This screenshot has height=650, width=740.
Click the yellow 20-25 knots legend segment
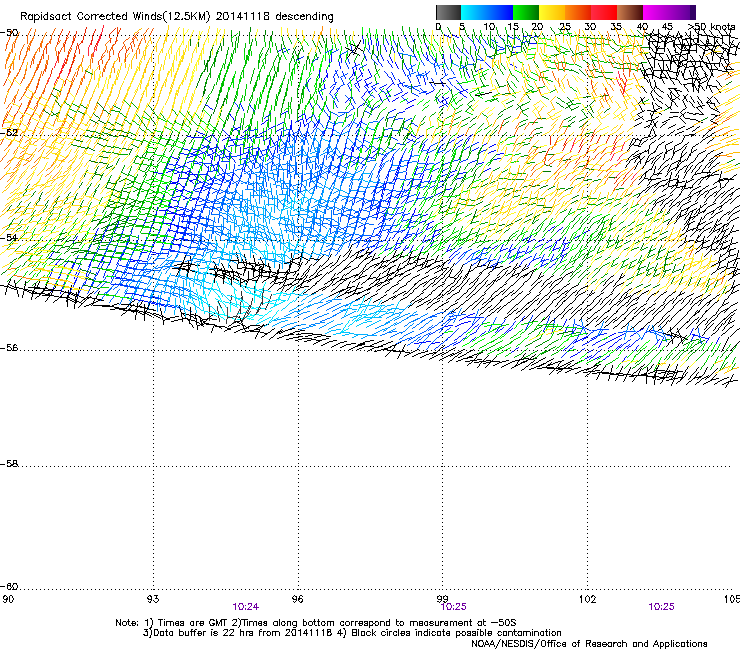click(x=552, y=12)
